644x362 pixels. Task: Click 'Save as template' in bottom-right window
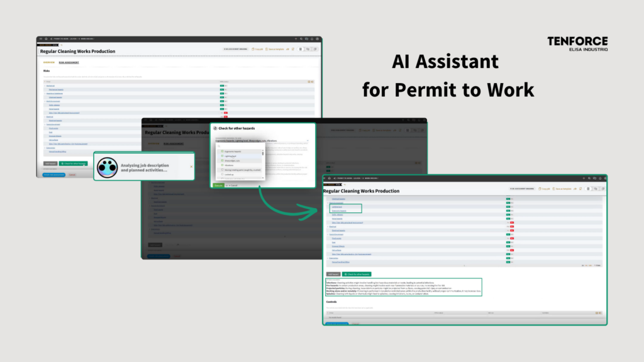click(x=562, y=189)
